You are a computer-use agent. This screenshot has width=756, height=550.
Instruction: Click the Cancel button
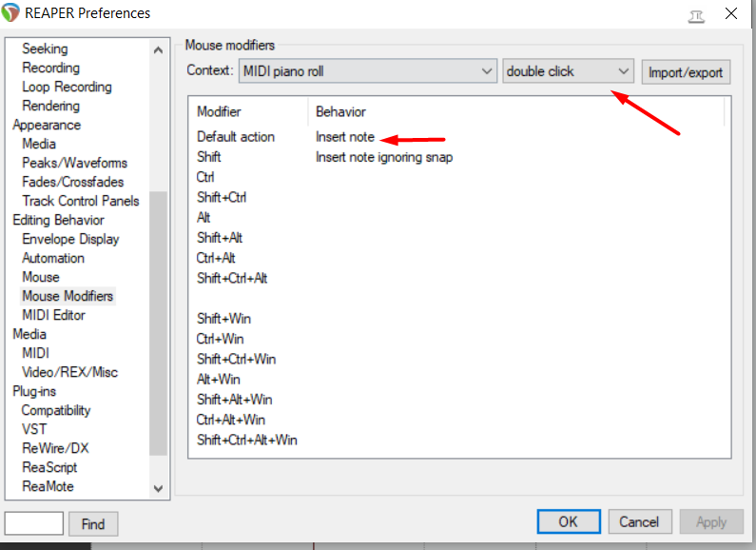coord(639,521)
